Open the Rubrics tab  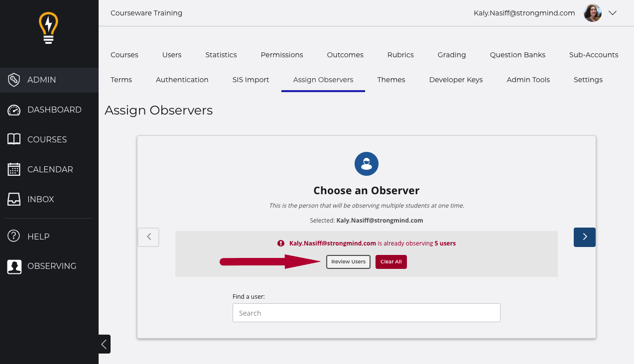[x=400, y=55]
